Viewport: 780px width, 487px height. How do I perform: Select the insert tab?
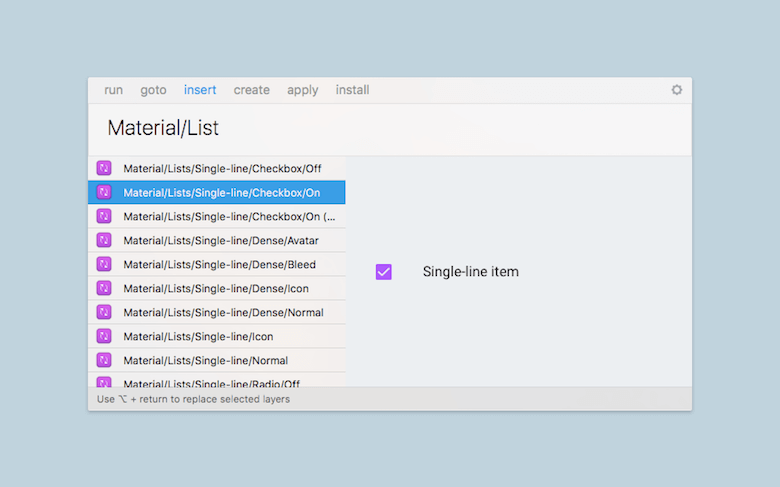(200, 90)
